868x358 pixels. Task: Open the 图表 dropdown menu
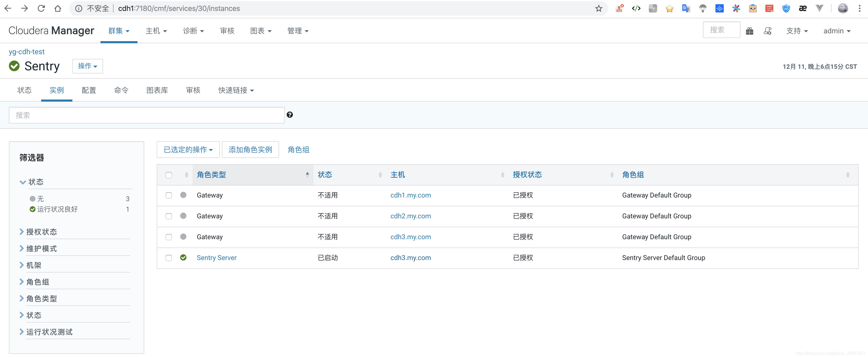click(x=261, y=31)
